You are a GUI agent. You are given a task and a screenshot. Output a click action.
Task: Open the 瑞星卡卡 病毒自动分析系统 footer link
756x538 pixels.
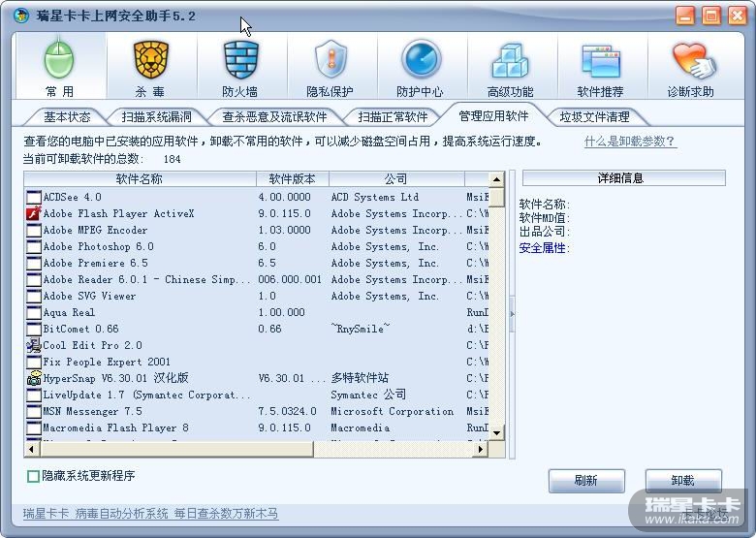click(150, 514)
